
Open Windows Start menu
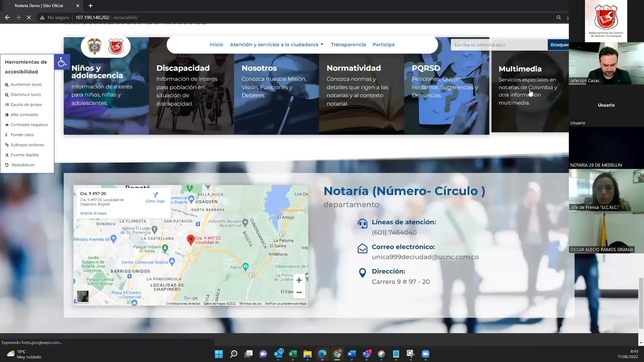(219, 354)
